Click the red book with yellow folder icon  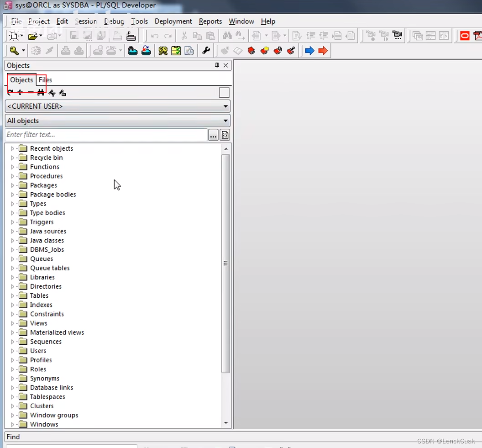point(264,51)
